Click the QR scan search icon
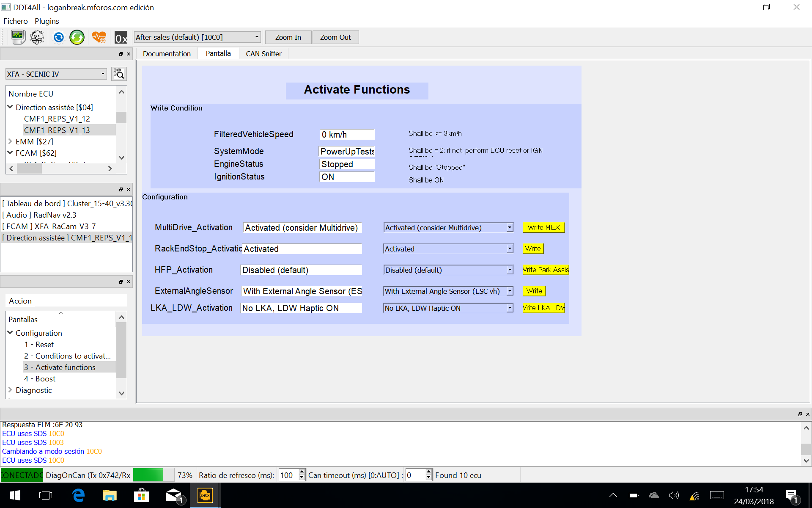Viewport: 812px width, 508px height. coord(119,74)
